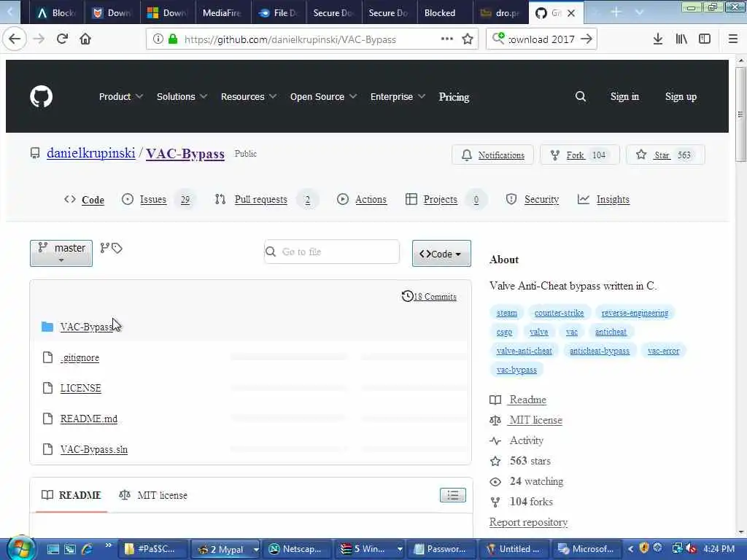
Task: Open Internet Explorer quick launch icon
Action: (x=88, y=549)
